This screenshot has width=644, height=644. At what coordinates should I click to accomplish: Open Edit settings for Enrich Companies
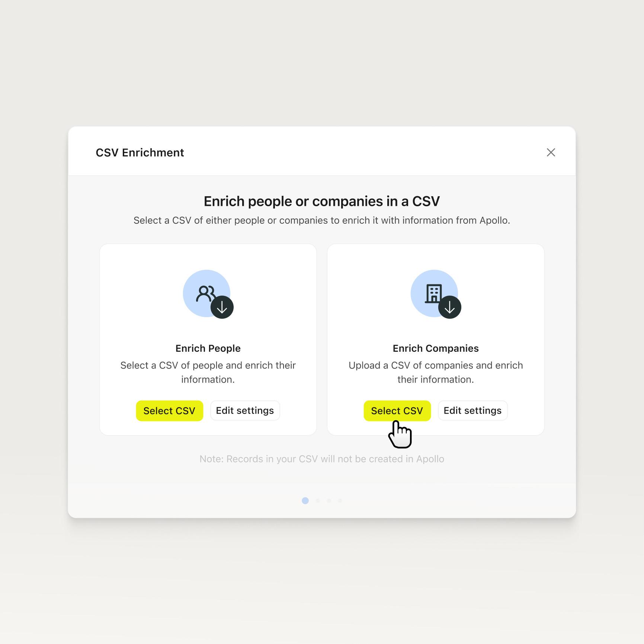point(472,411)
